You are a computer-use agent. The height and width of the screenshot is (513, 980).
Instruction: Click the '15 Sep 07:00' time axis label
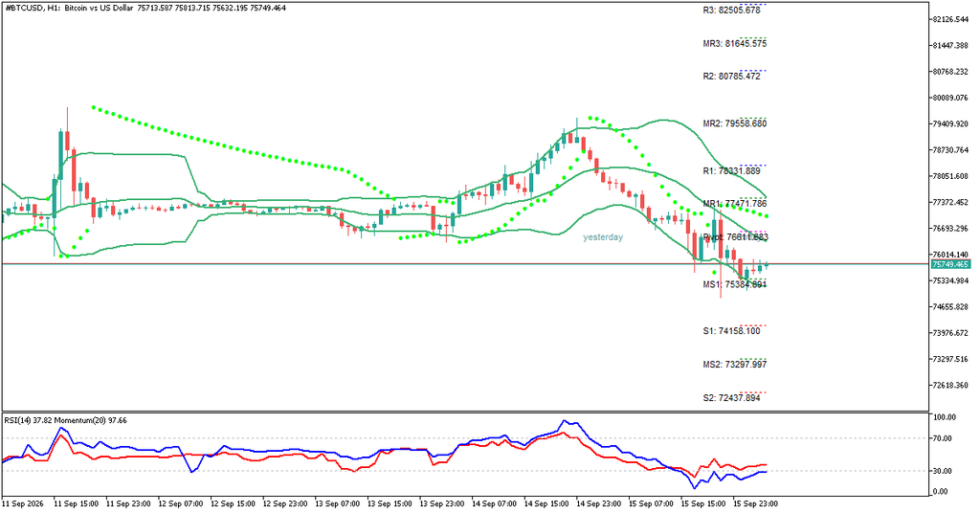pos(652,503)
